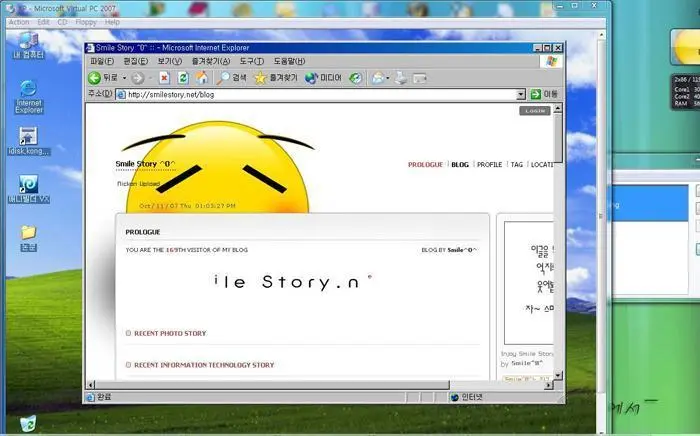Open the BLOG navigation link
The image size is (700, 436).
click(x=460, y=165)
